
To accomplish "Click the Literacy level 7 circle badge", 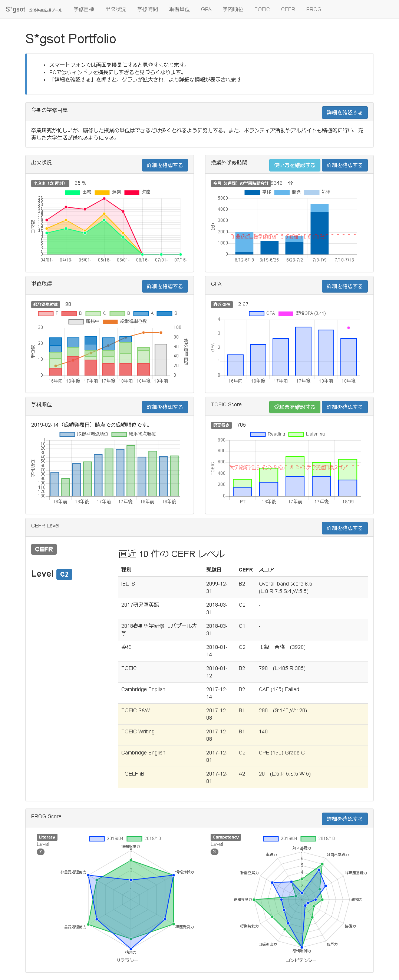I will tap(40, 851).
